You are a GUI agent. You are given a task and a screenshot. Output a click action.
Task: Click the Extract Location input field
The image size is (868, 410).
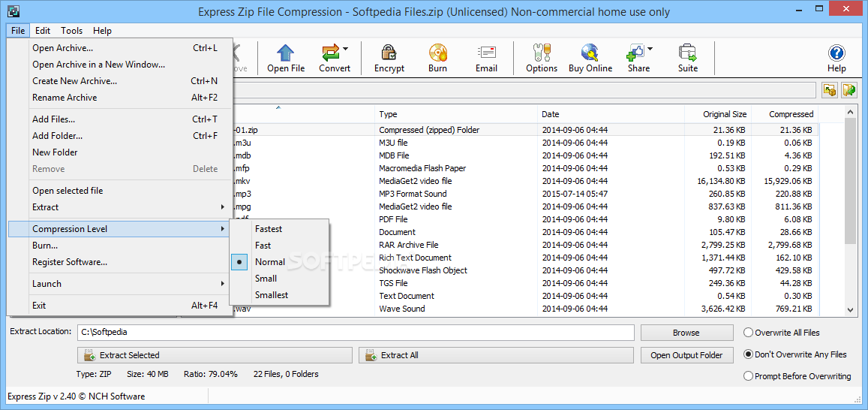356,333
